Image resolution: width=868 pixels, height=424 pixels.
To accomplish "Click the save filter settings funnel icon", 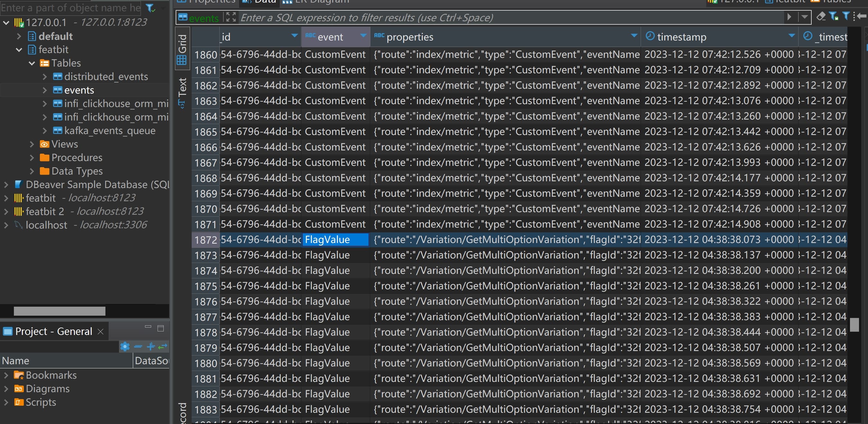I will (x=834, y=16).
